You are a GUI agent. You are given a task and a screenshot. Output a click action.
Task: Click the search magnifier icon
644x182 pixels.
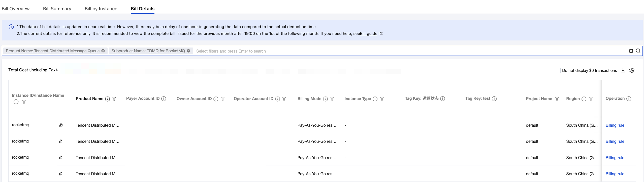(x=638, y=51)
